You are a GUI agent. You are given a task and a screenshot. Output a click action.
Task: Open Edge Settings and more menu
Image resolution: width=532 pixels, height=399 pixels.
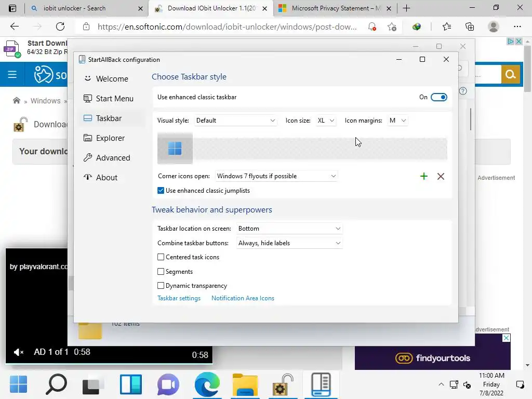[x=517, y=26]
